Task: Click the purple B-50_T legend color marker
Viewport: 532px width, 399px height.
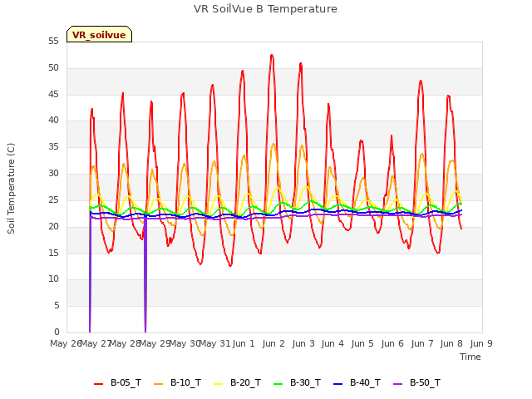Action: 397,384
